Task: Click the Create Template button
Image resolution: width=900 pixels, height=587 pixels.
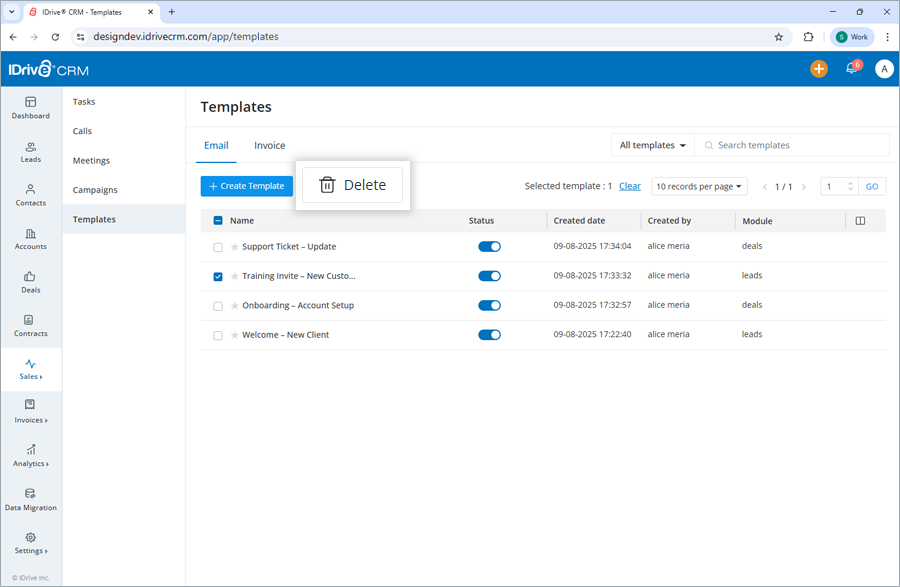Action: coord(246,186)
